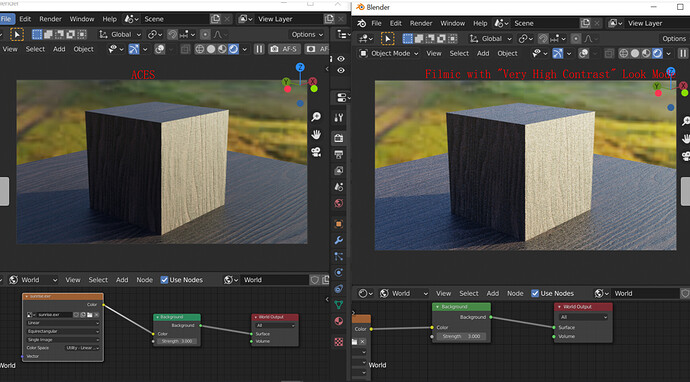Switch to wireframe shading in left viewport

coord(199,49)
